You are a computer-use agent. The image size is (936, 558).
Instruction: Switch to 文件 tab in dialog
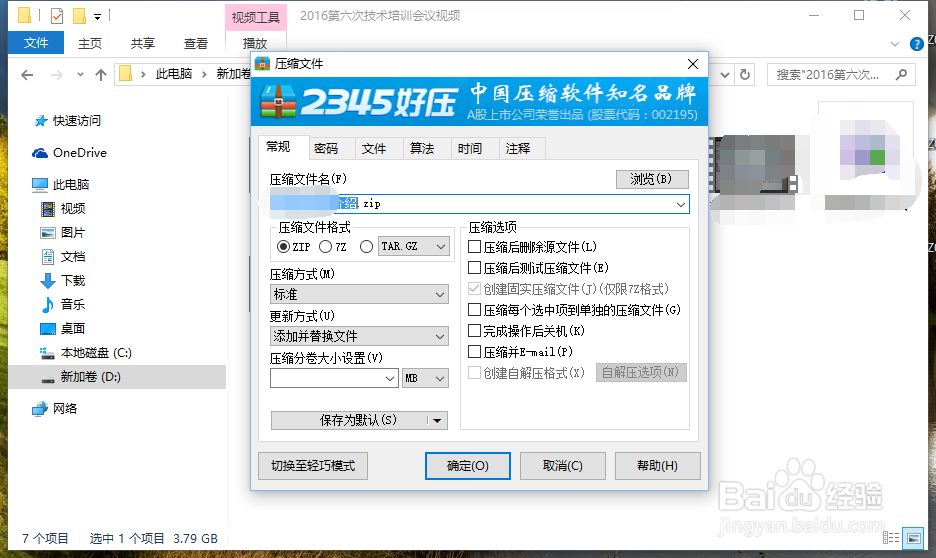(374, 149)
